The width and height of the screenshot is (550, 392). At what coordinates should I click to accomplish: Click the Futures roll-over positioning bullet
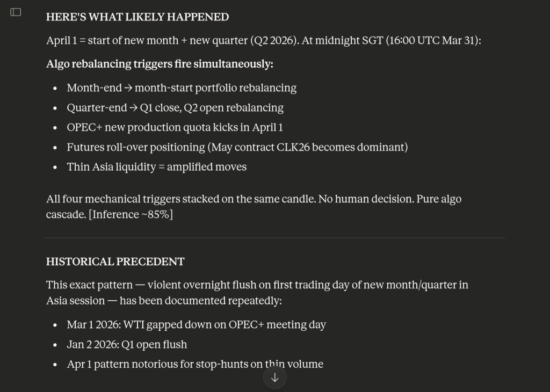(x=237, y=147)
